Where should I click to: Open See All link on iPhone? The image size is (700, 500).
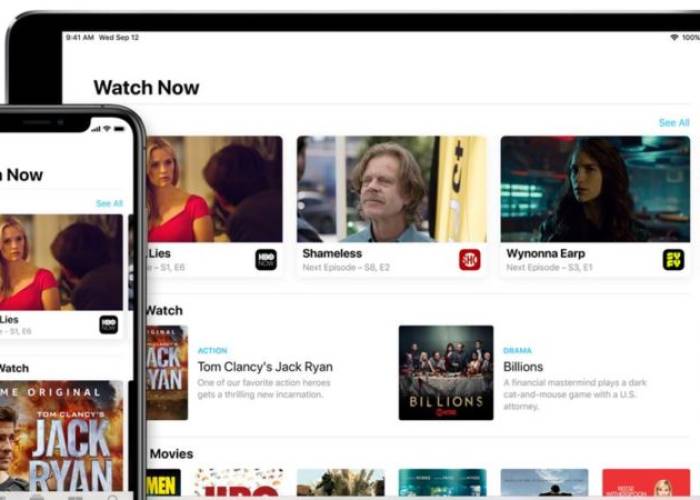click(109, 204)
